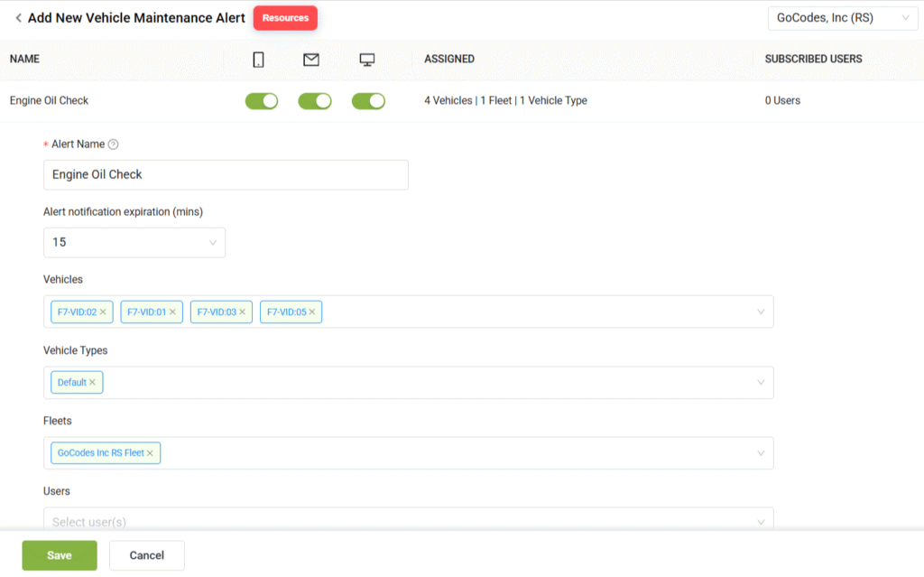Remove F7-VID:03 vehicle tag
The height and width of the screenshot is (577, 924).
tap(242, 312)
